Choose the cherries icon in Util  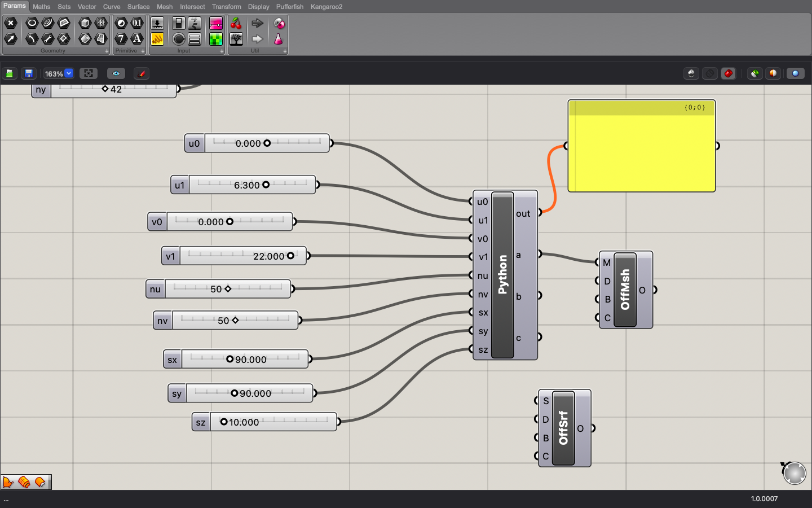[x=236, y=23]
